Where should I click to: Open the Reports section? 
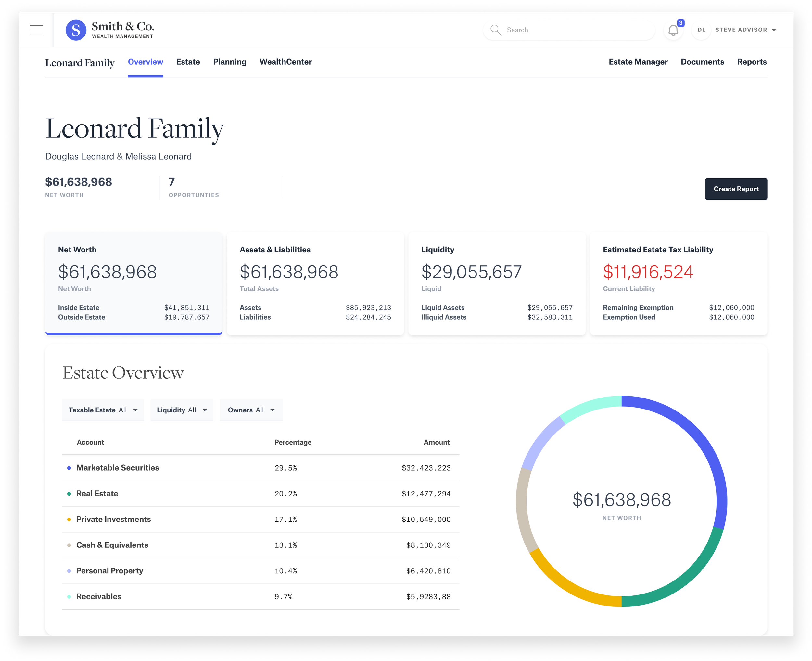tap(751, 62)
